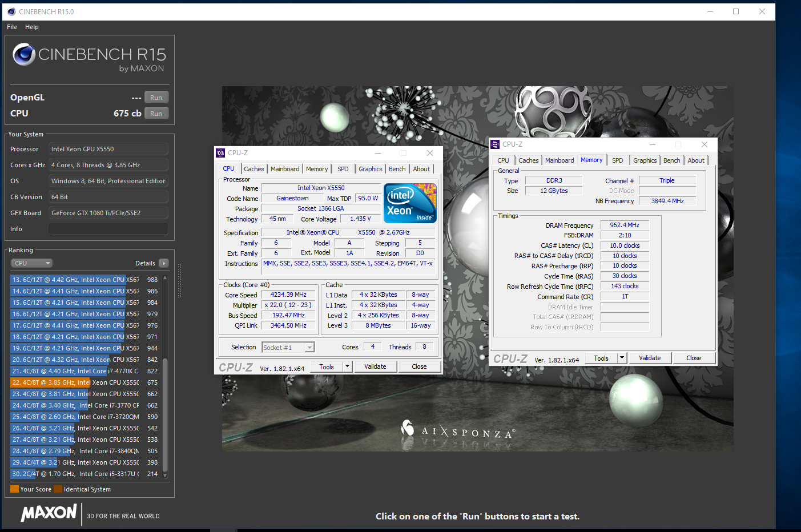Screen dimensions: 801x532
Task: Click Close button in left CPU-Z window
Action: pyautogui.click(x=419, y=367)
